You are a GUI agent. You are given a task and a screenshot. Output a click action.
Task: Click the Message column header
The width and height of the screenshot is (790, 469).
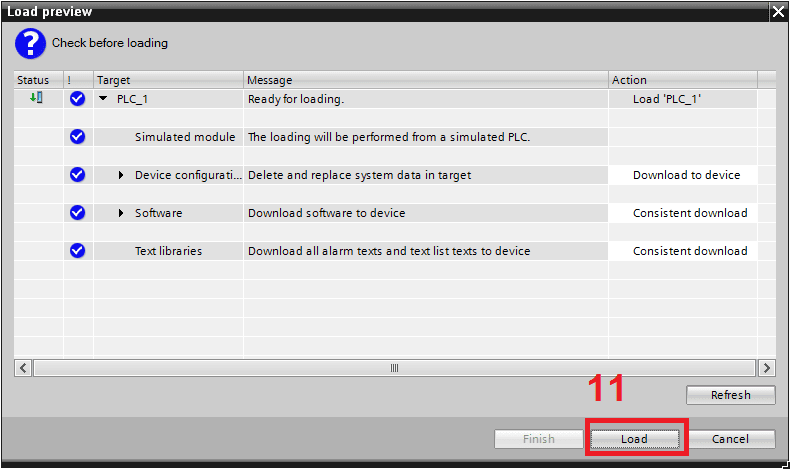426,80
